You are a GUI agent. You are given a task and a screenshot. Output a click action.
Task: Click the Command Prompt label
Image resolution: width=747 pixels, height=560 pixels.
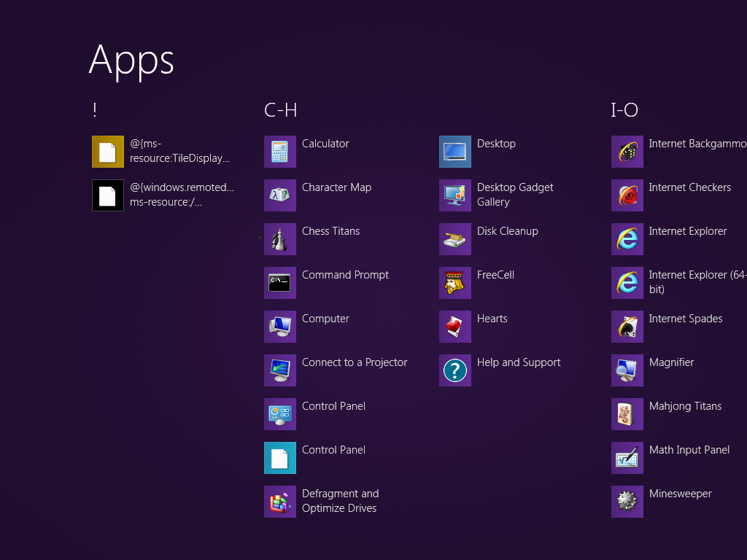point(345,275)
